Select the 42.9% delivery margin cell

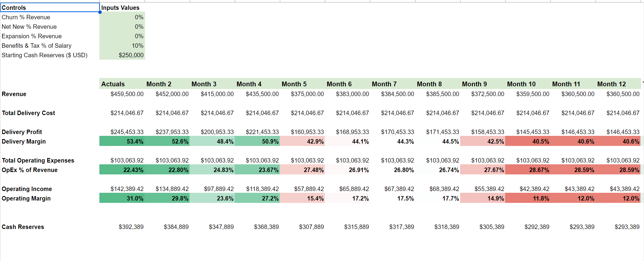coord(303,141)
